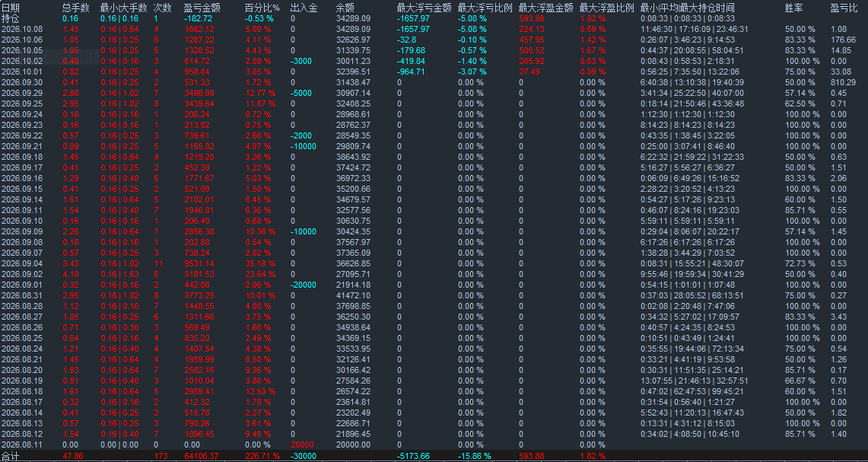Click the date 2026.09.29
The width and height of the screenshot is (868, 462).
[22, 93]
